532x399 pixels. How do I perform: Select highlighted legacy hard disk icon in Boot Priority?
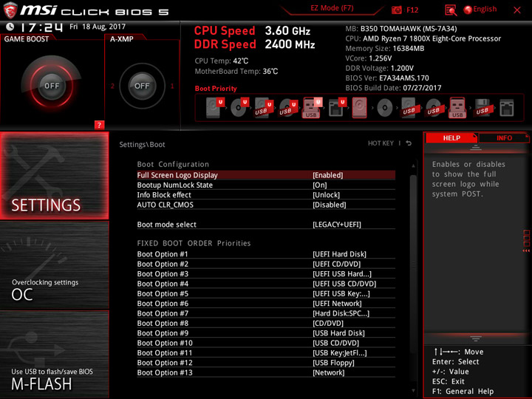point(360,108)
